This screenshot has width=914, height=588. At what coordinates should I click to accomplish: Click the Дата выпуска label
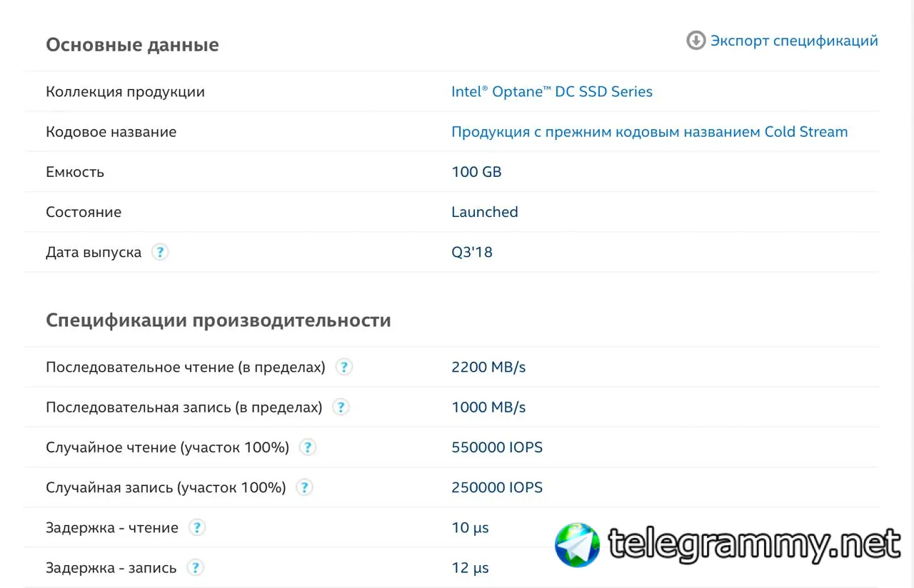click(94, 253)
